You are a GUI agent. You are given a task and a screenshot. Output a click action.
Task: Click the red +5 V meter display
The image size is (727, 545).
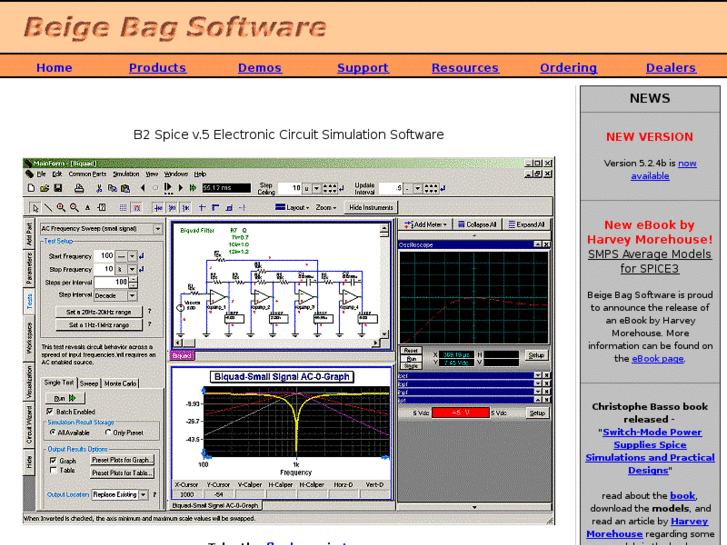click(x=460, y=412)
